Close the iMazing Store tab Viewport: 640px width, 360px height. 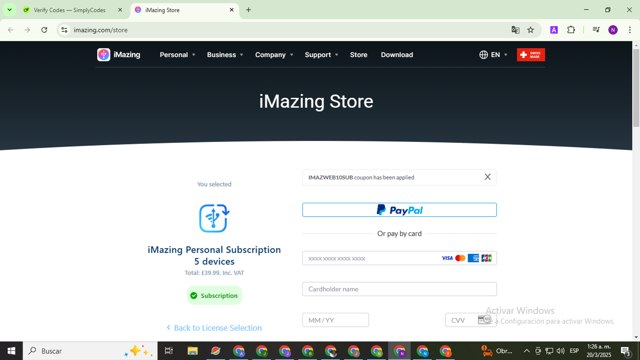pos(231,10)
